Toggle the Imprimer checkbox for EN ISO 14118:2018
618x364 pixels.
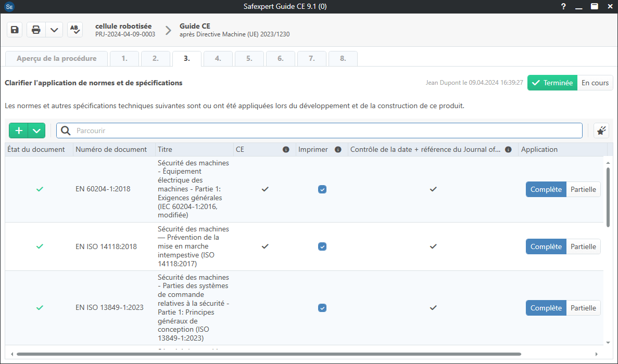pos(322,246)
